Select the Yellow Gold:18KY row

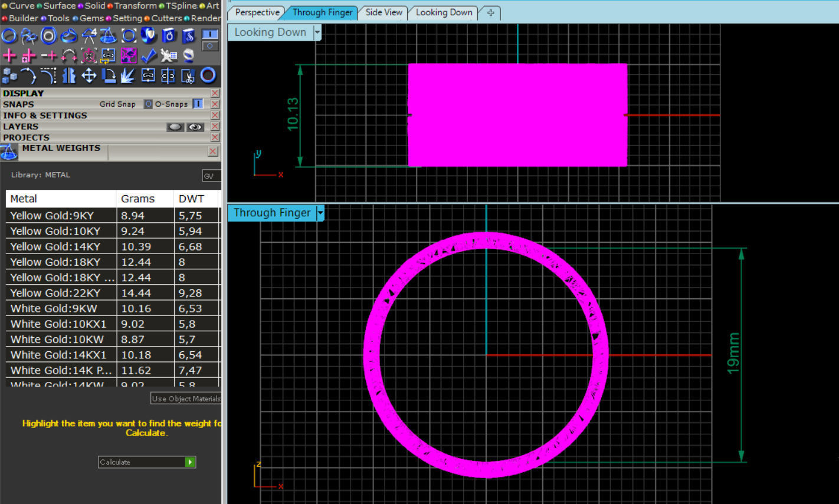pyautogui.click(x=113, y=262)
